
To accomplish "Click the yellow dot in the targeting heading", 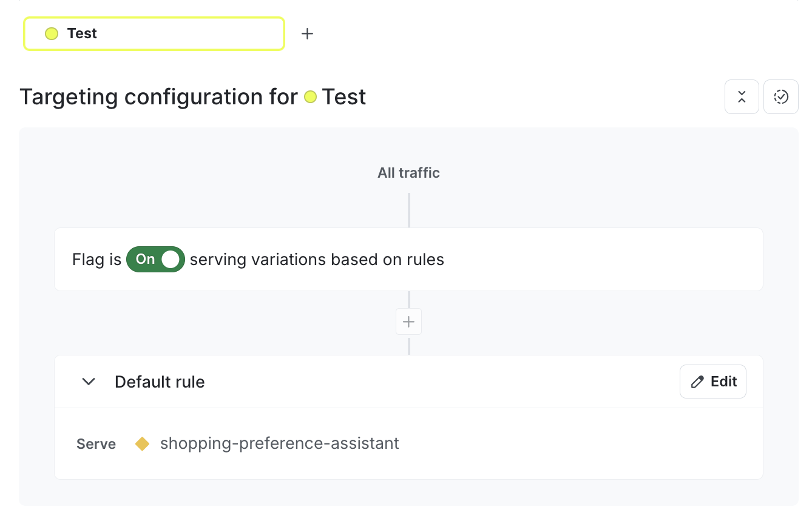I will pyautogui.click(x=311, y=96).
